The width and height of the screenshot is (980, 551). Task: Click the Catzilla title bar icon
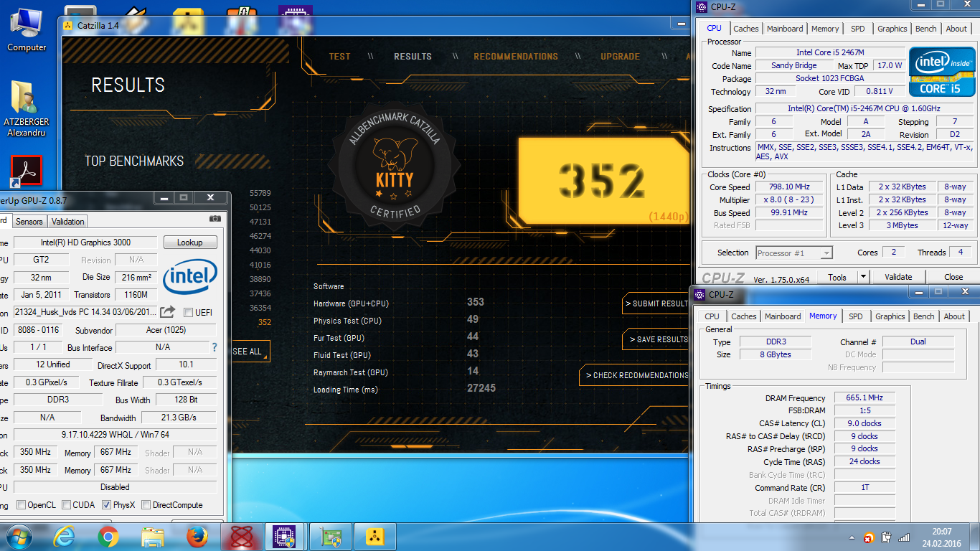pyautogui.click(x=68, y=24)
